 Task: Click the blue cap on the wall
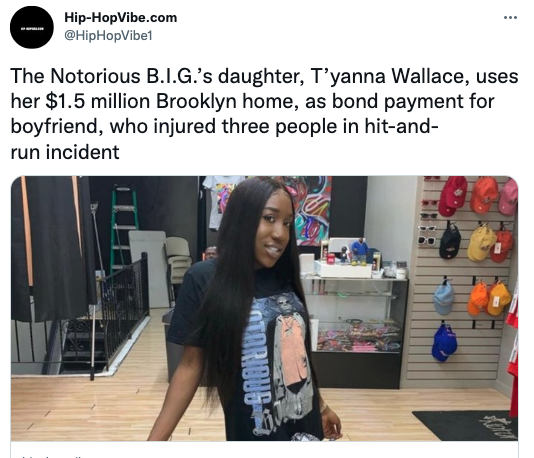point(444,343)
